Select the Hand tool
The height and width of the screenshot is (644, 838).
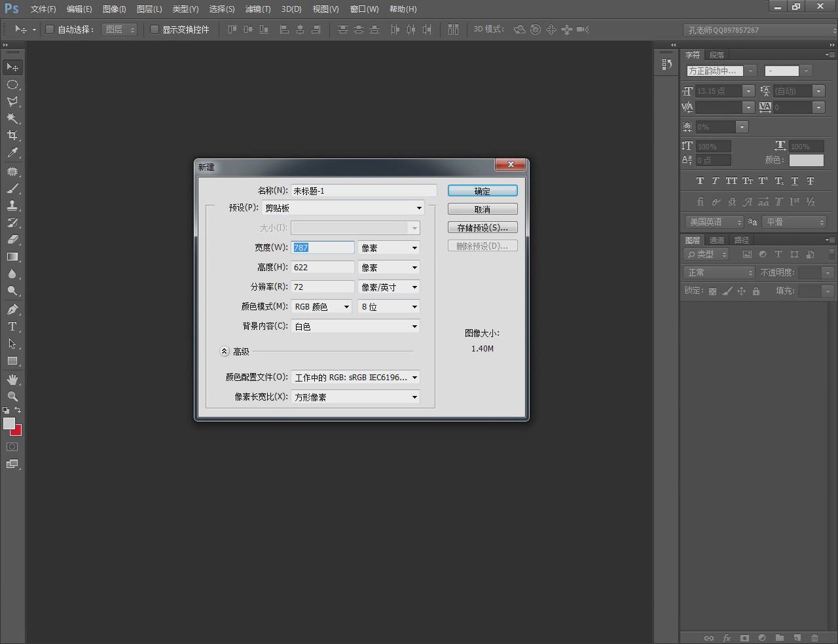pyautogui.click(x=12, y=380)
